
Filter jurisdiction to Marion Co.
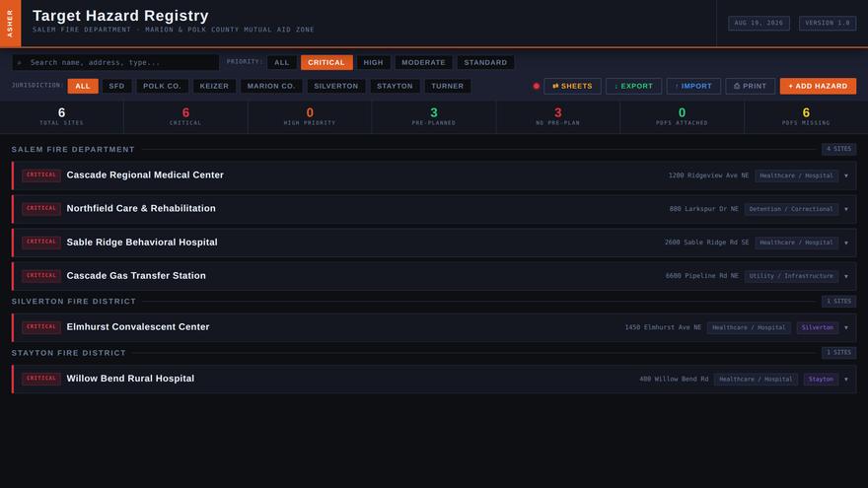pos(271,87)
